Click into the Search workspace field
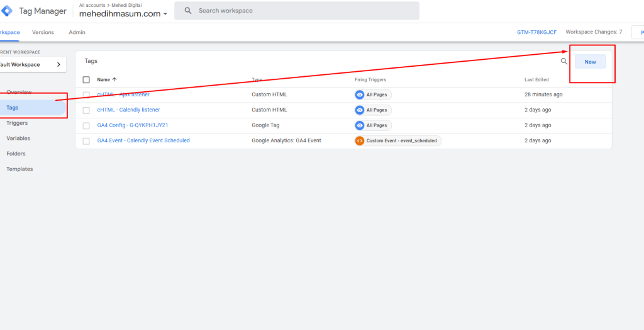The width and height of the screenshot is (644, 330). (x=297, y=11)
